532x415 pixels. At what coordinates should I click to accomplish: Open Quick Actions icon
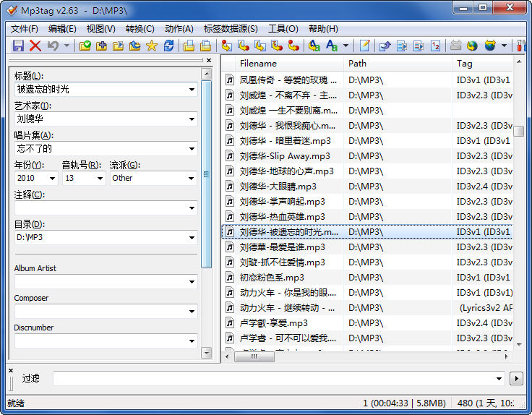click(332, 45)
